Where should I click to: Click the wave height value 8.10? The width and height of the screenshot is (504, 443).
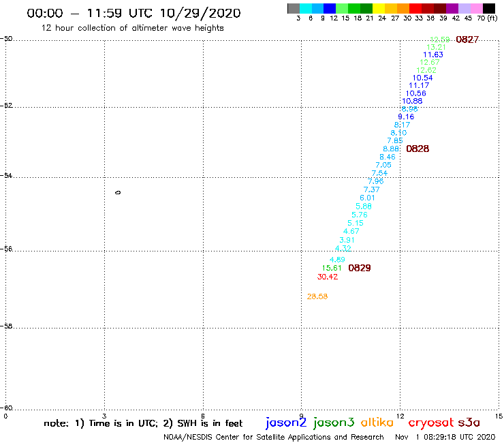tap(398, 132)
